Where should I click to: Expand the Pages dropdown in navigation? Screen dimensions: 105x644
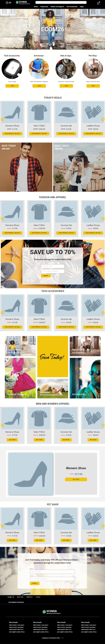click(x=83, y=7)
